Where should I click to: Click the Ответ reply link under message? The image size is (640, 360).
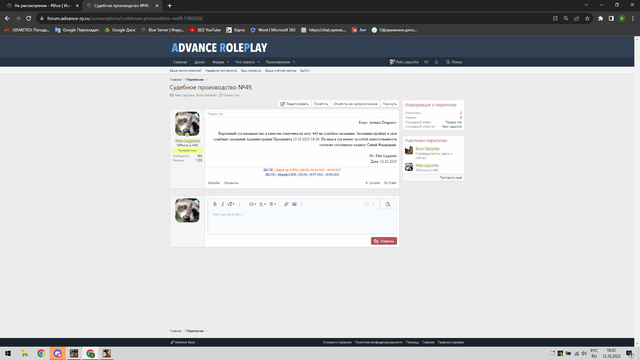390,183
